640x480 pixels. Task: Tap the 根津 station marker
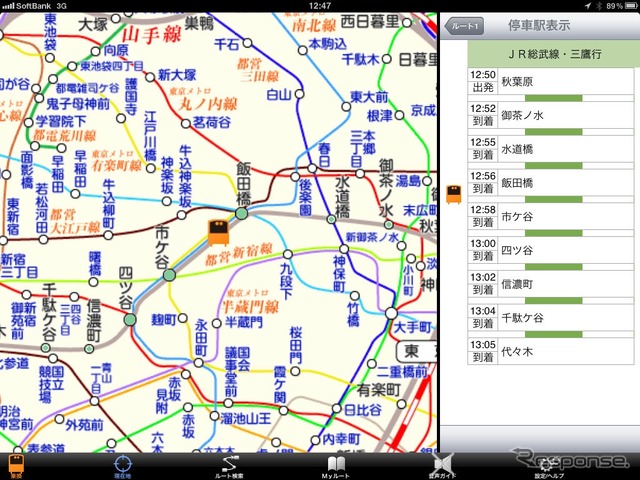(400, 116)
